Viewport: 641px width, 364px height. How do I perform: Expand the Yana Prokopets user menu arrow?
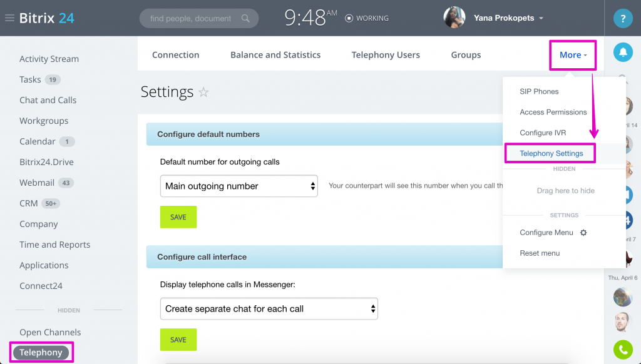tap(541, 18)
